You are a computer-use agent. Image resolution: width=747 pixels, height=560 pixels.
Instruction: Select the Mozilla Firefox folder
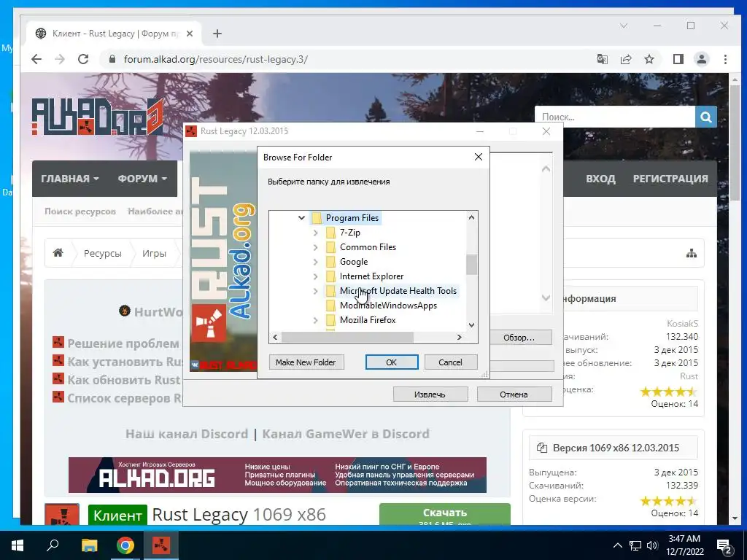(x=368, y=320)
